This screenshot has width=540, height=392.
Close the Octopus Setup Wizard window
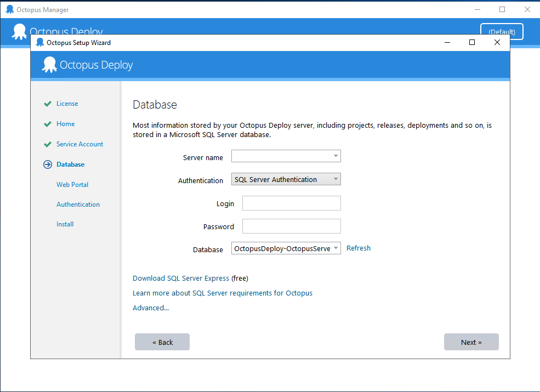pos(497,42)
